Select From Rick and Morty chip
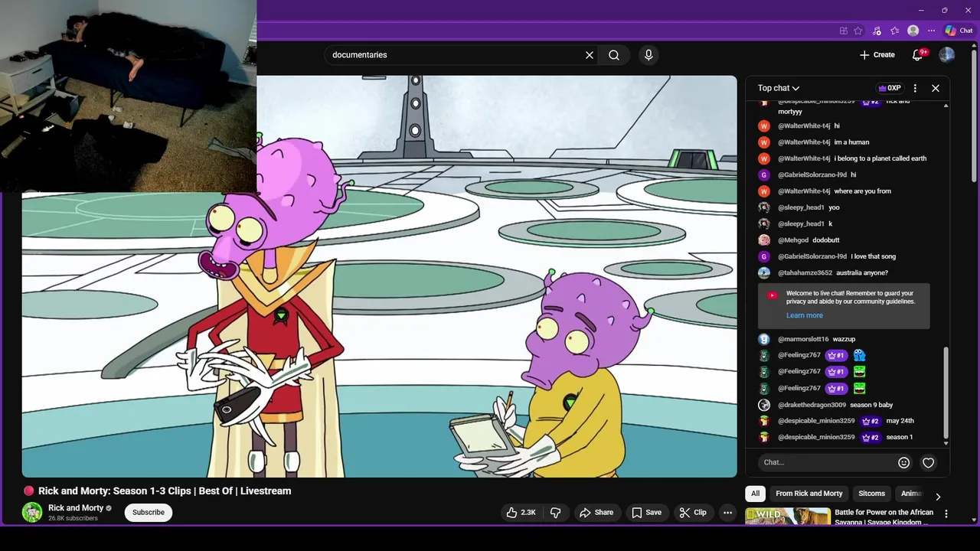Screen dimensions: 980x551 coord(809,494)
